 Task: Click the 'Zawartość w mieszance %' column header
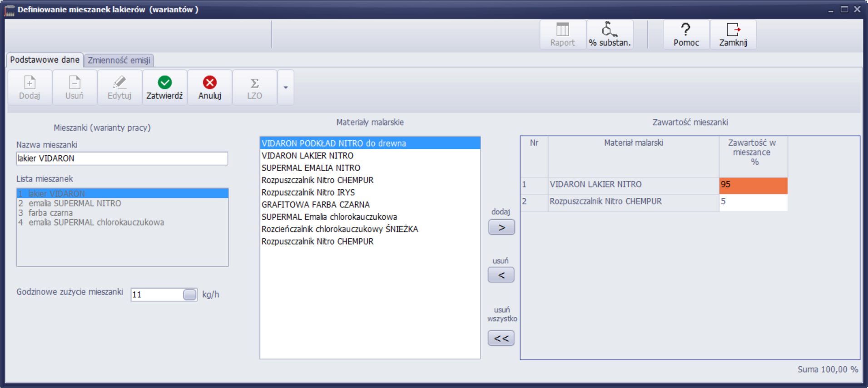(x=753, y=157)
